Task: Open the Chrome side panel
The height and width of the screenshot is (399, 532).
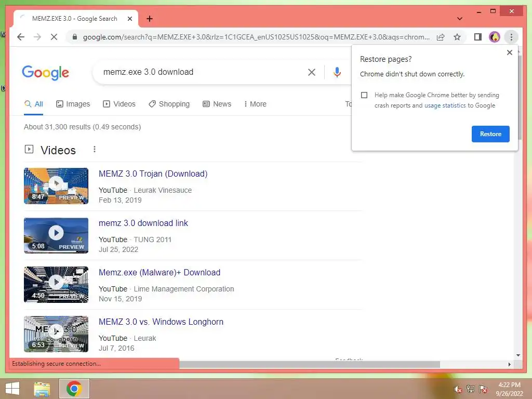Action: coord(478,37)
